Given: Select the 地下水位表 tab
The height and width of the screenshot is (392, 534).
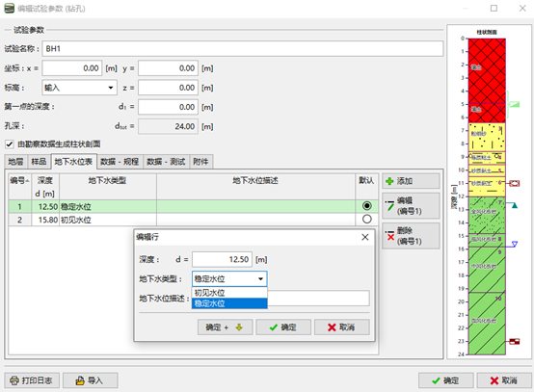Looking at the screenshot, I should [73, 162].
